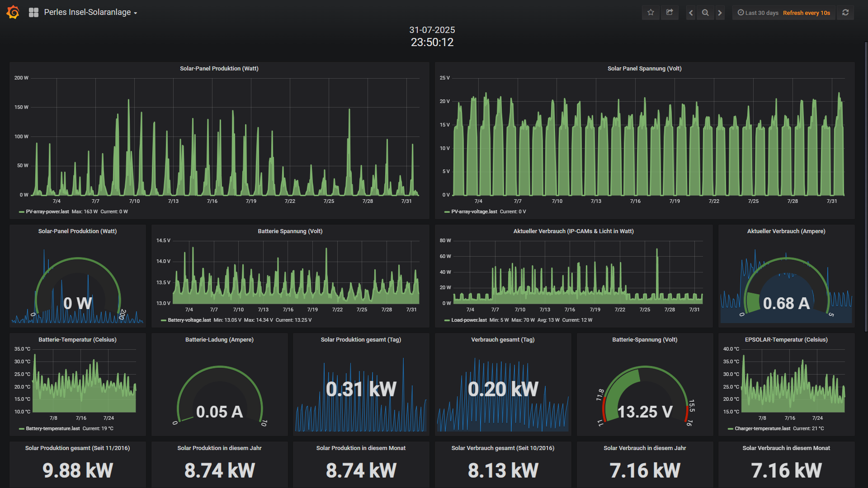
Task: Toggle Load-power.last legend series
Action: point(469,320)
